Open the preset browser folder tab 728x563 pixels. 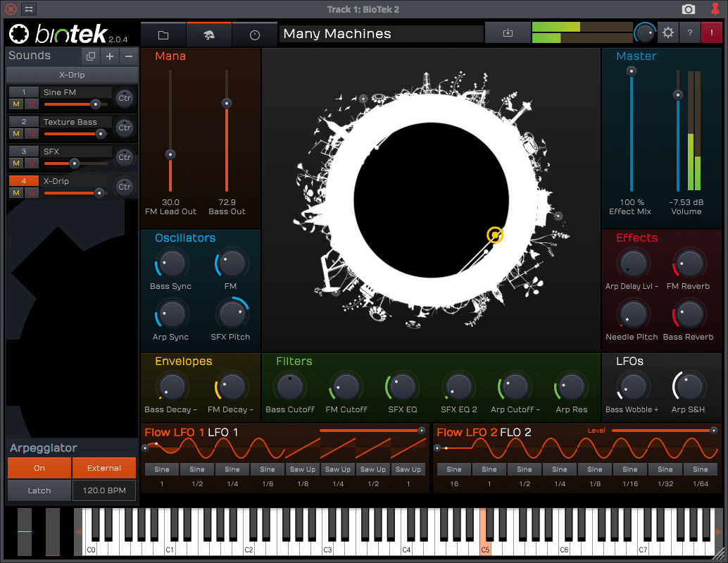[x=163, y=35]
